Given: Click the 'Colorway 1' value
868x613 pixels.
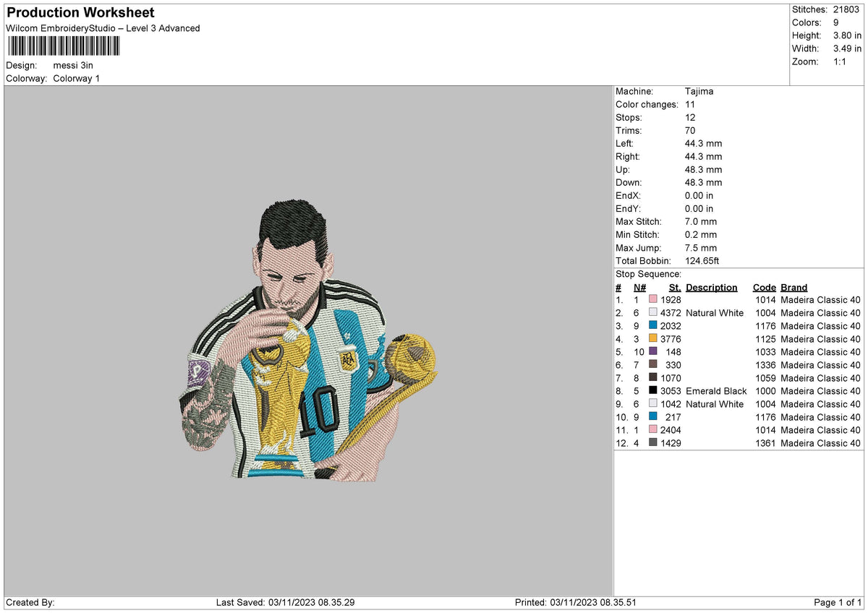Looking at the screenshot, I should 77,78.
